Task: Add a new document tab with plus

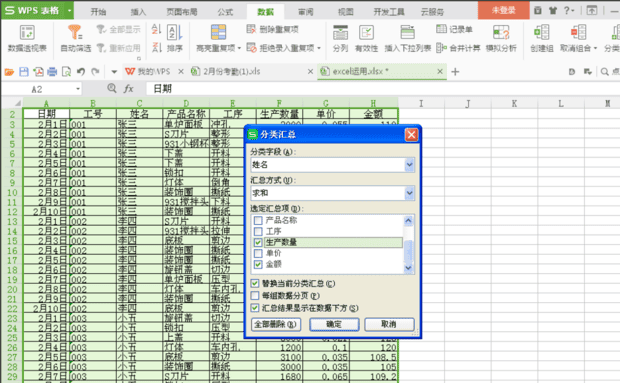Action: coord(455,72)
